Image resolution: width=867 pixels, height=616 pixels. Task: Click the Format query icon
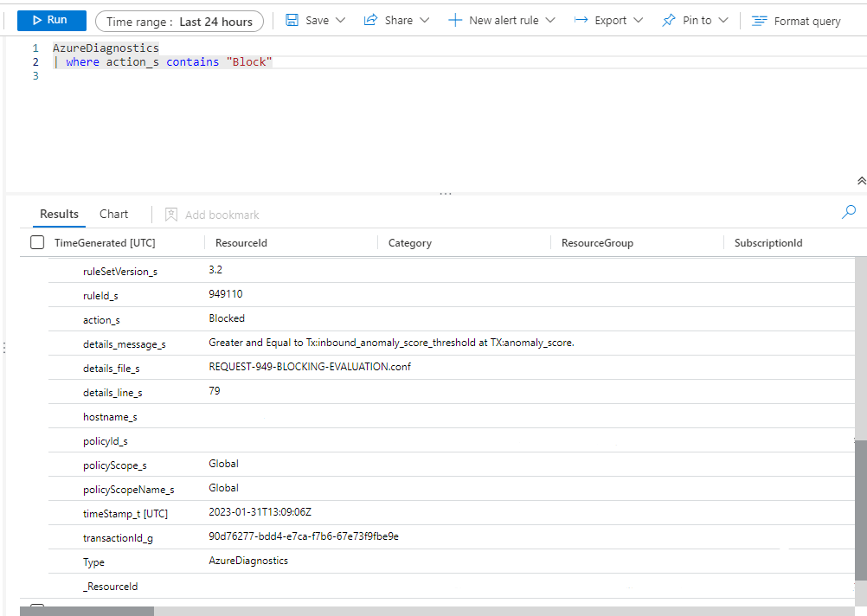(759, 21)
